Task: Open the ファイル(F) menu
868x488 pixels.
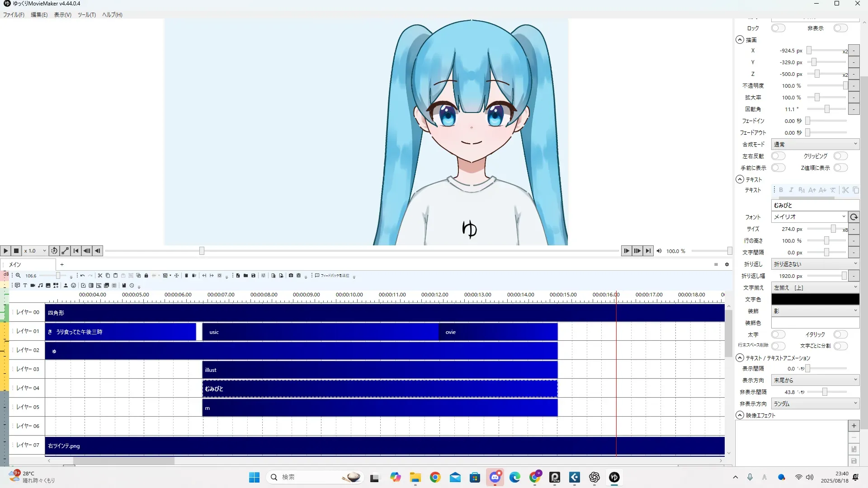Action: [14, 15]
